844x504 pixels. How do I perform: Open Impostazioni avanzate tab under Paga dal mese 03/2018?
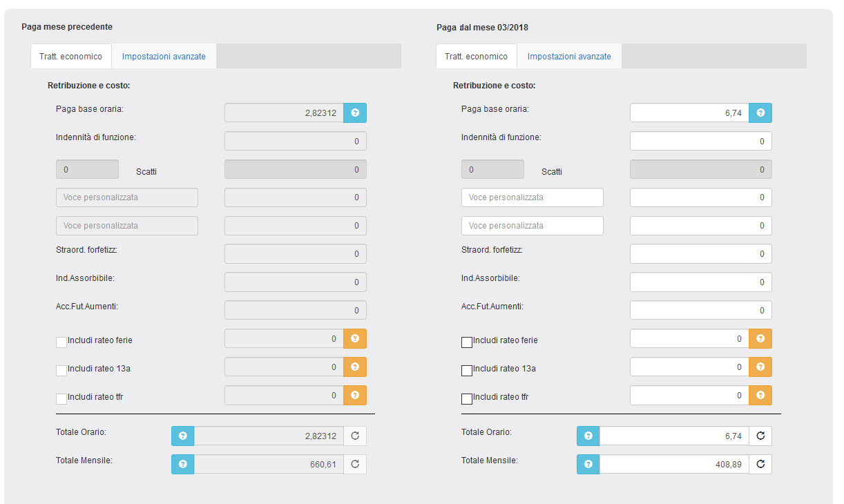(x=569, y=57)
